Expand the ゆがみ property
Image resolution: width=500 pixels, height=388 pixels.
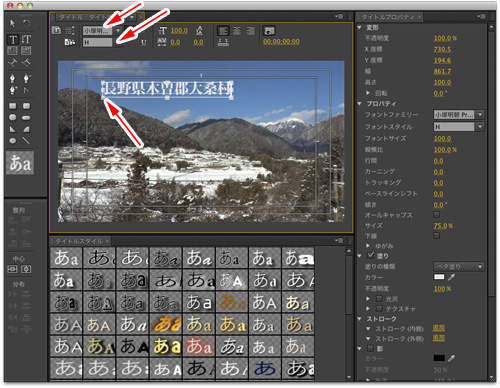[x=368, y=246]
